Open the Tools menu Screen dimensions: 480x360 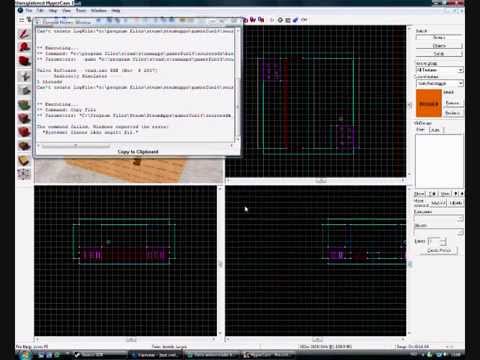point(81,11)
